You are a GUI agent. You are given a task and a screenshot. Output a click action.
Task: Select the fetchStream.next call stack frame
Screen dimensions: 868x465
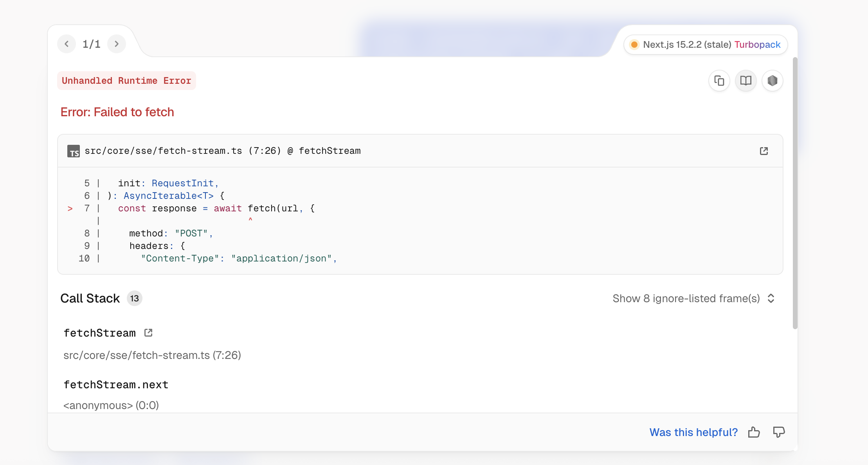point(116,385)
